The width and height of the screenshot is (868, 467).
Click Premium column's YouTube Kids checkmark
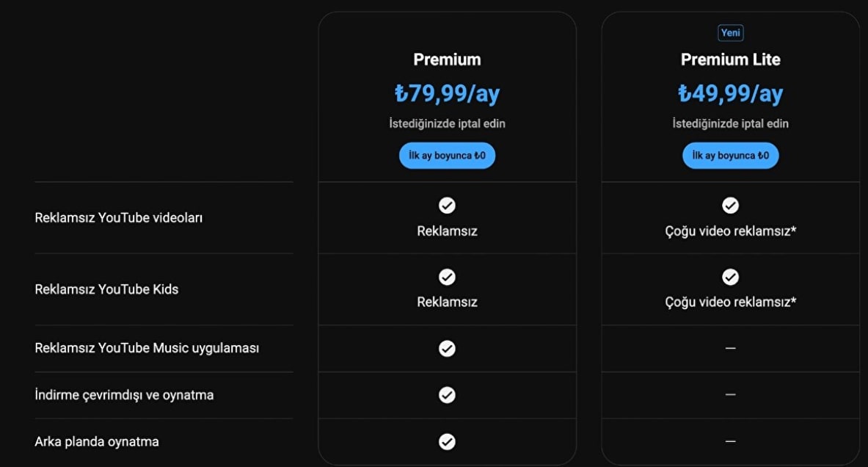(x=447, y=277)
